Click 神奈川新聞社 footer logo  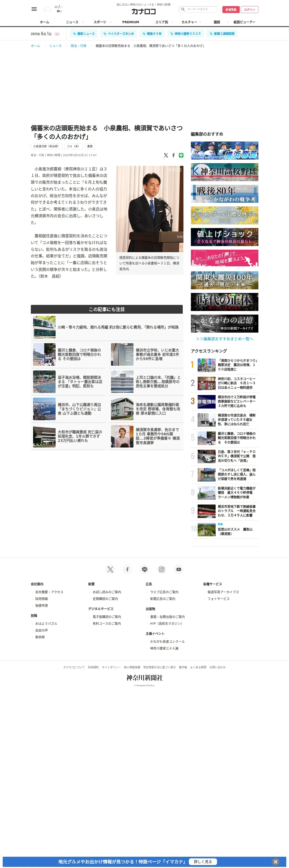[x=145, y=678]
